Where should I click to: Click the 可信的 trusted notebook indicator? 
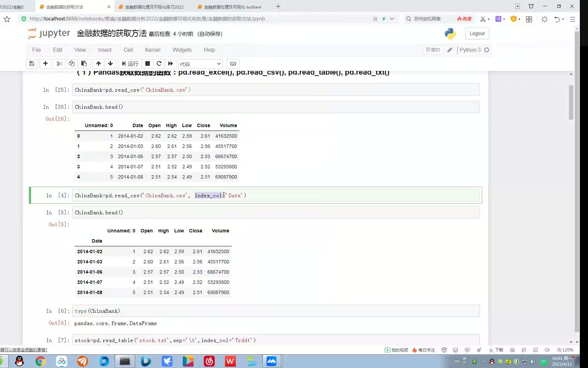(433, 50)
